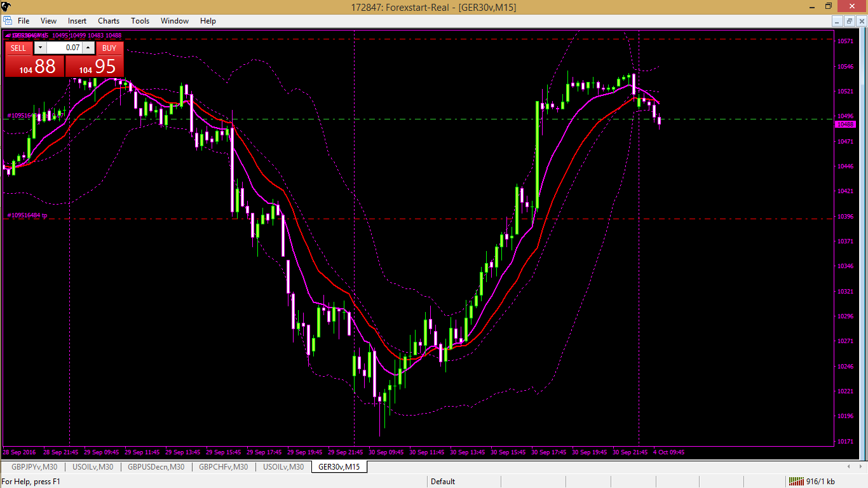The width and height of the screenshot is (868, 488).
Task: Click the Default profile in status bar
Action: pos(443,482)
